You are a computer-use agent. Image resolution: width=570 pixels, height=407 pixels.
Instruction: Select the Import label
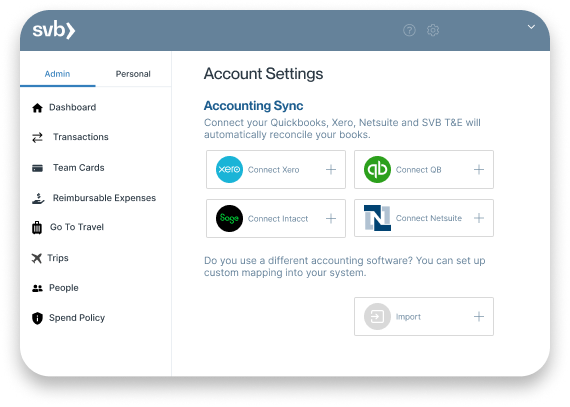pos(408,317)
